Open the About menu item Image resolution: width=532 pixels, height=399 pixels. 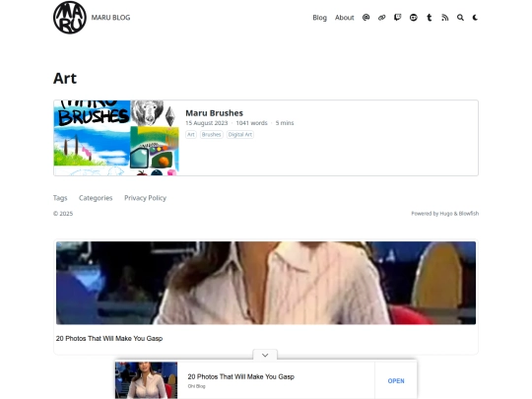[345, 18]
